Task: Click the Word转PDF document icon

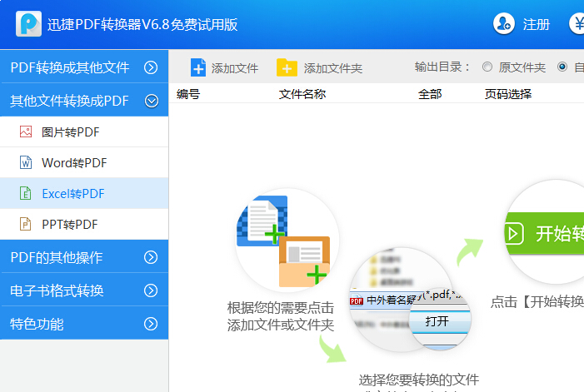Action: point(26,162)
